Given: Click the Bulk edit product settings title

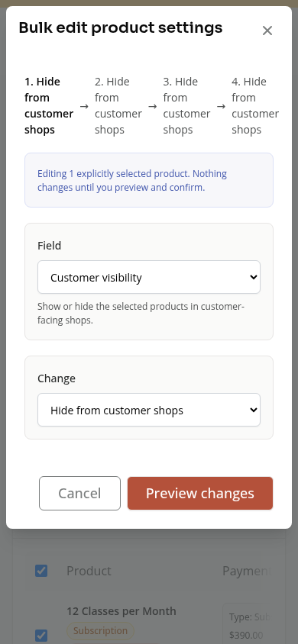Looking at the screenshot, I should coord(121,28).
